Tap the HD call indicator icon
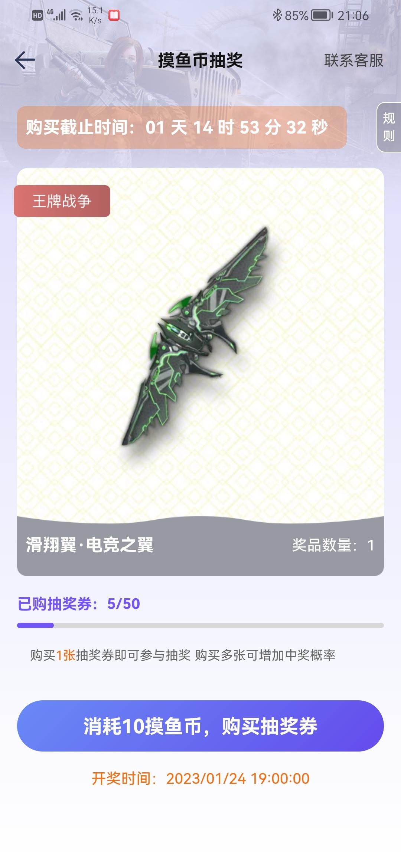 coord(38,15)
